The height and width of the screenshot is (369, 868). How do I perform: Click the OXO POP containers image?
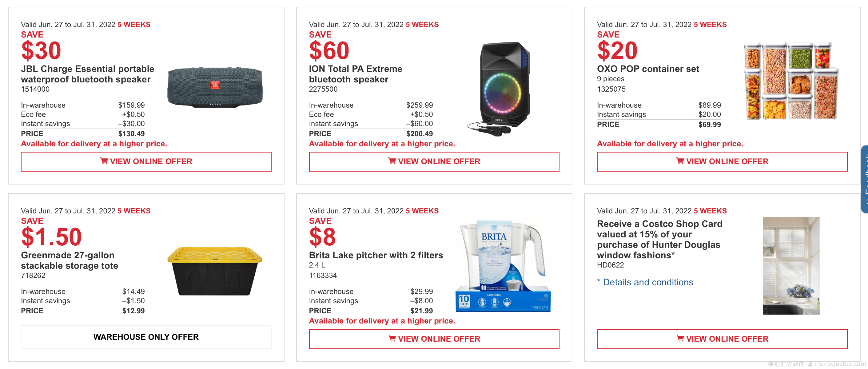pos(790,81)
